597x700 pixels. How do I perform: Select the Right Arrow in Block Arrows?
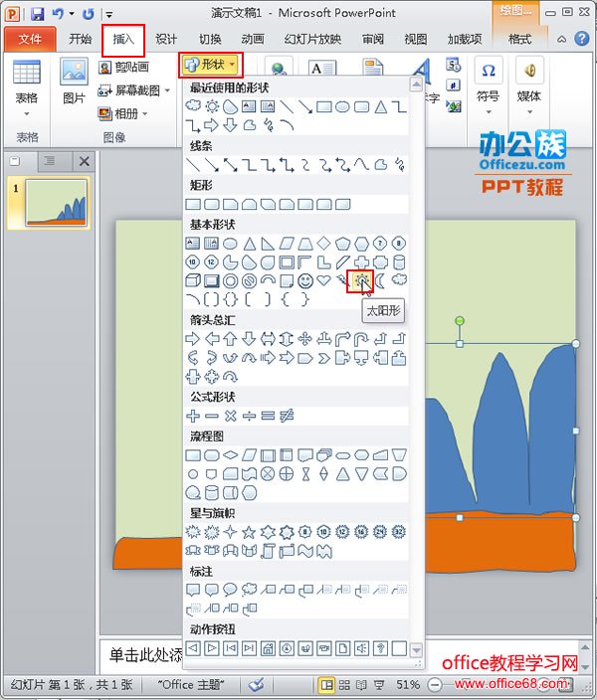(193, 339)
